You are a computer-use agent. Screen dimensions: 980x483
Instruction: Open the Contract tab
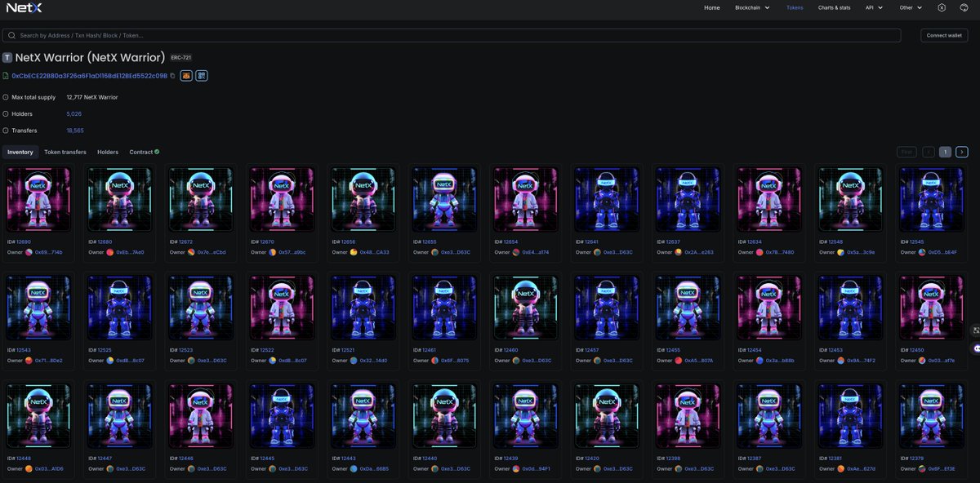(144, 152)
